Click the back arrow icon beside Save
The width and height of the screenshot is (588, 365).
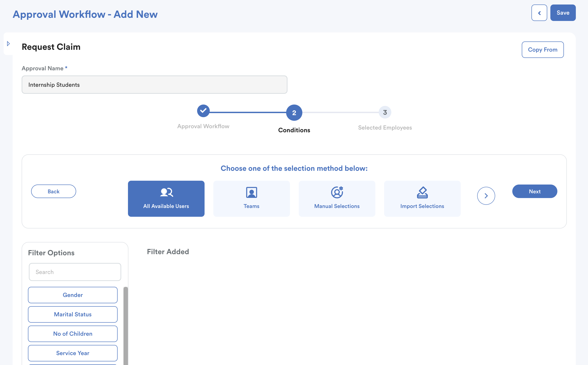coord(539,13)
